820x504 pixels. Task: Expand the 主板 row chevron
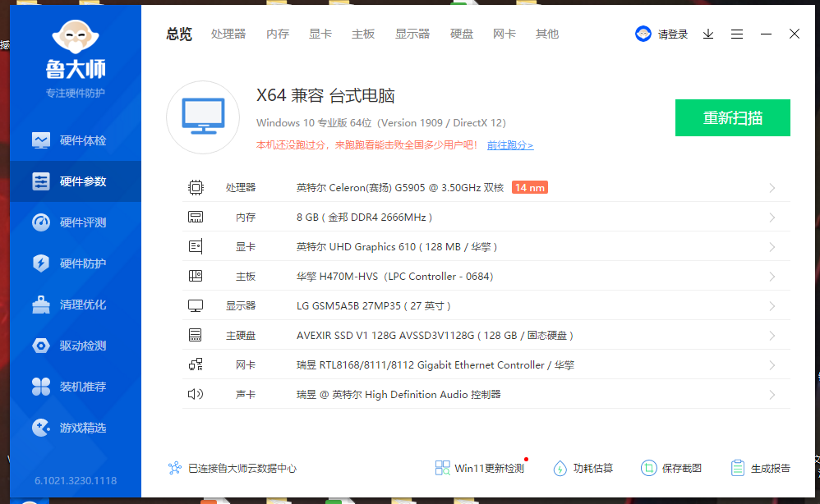772,277
